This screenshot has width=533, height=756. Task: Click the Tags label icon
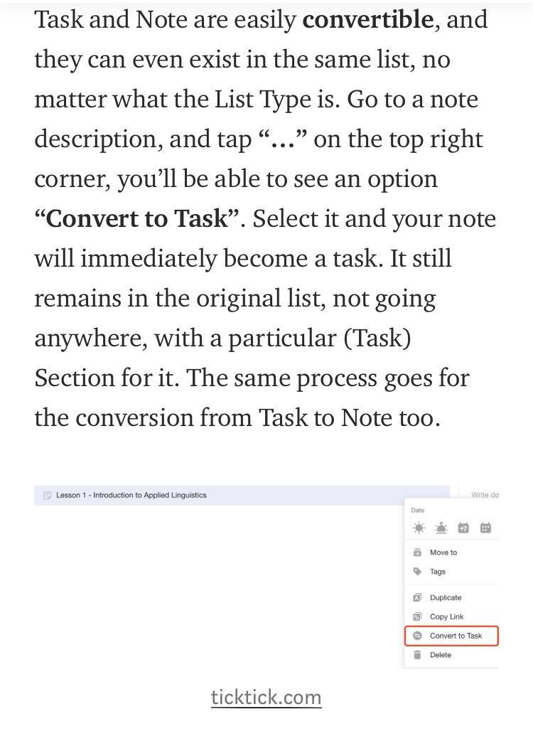(x=417, y=572)
